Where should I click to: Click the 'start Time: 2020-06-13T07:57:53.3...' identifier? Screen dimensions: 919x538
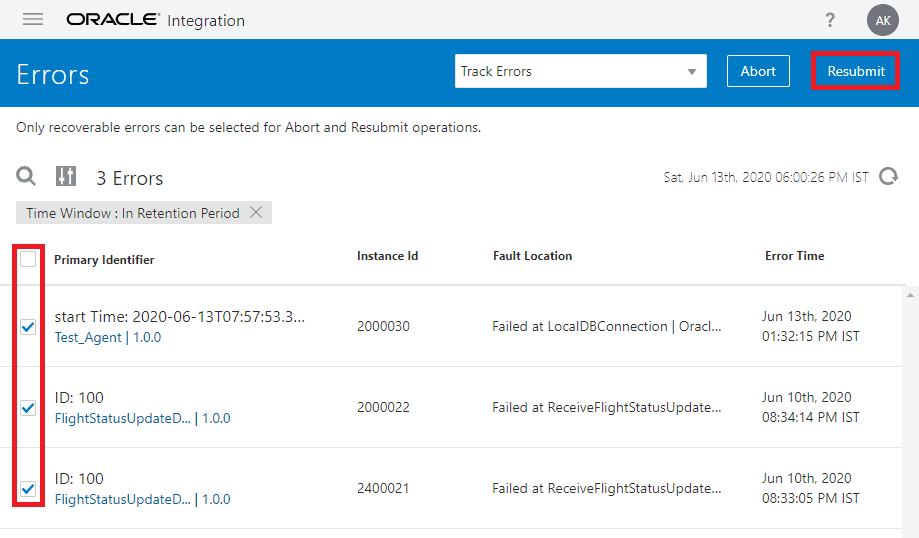coord(179,317)
